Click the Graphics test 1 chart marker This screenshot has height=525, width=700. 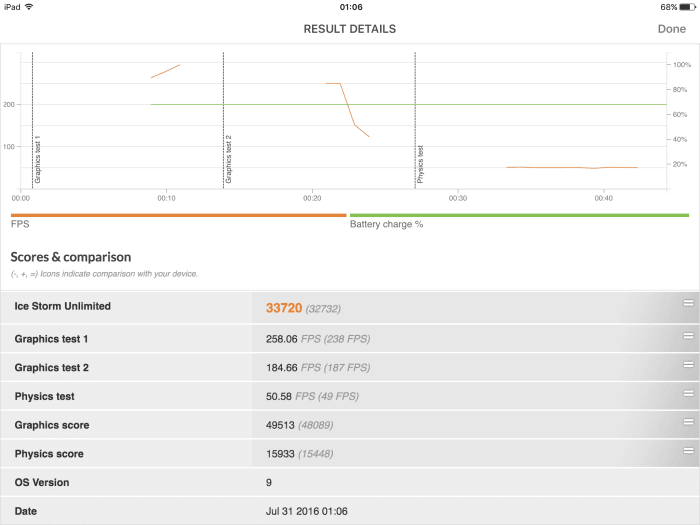[37, 159]
